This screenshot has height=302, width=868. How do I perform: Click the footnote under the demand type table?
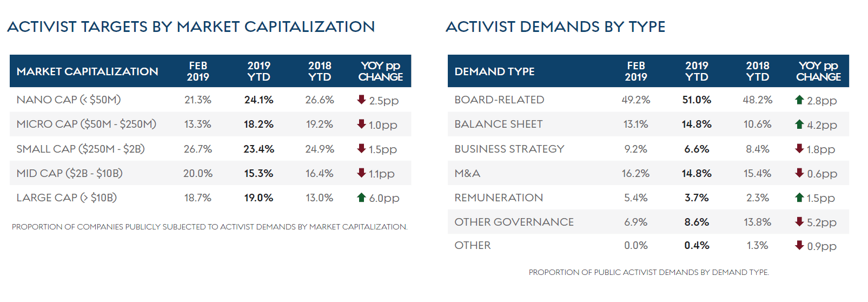click(x=648, y=272)
